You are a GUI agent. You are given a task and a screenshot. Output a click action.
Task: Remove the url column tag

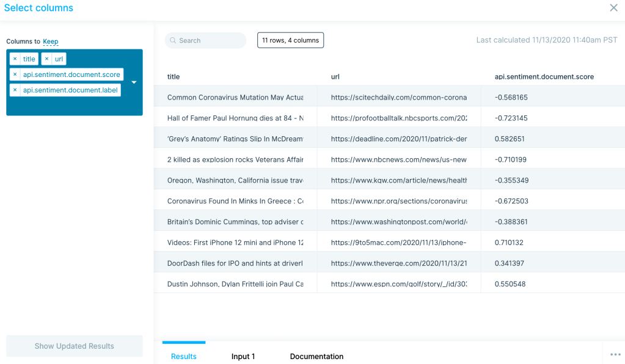[47, 59]
